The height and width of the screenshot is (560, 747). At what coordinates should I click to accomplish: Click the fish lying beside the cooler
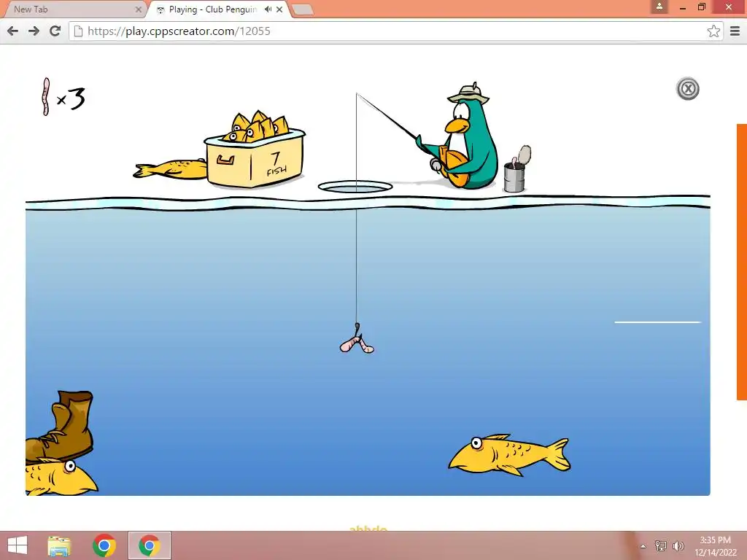coord(170,169)
